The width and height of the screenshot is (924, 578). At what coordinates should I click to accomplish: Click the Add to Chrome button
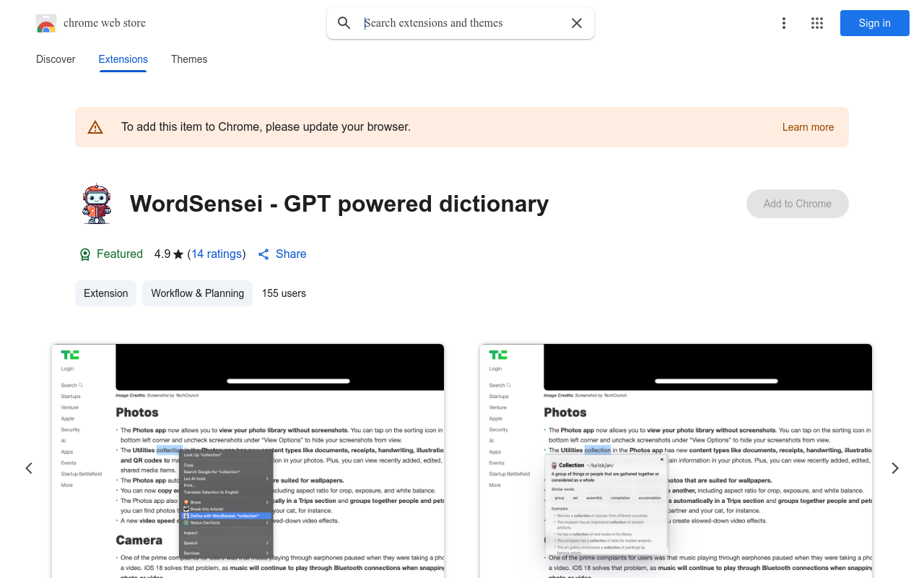(x=797, y=204)
